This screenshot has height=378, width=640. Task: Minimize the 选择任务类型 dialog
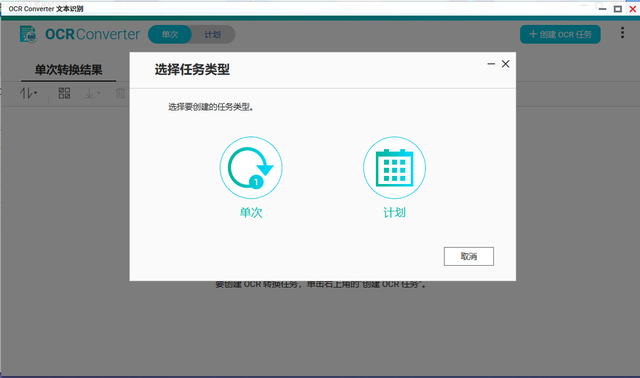[x=491, y=64]
